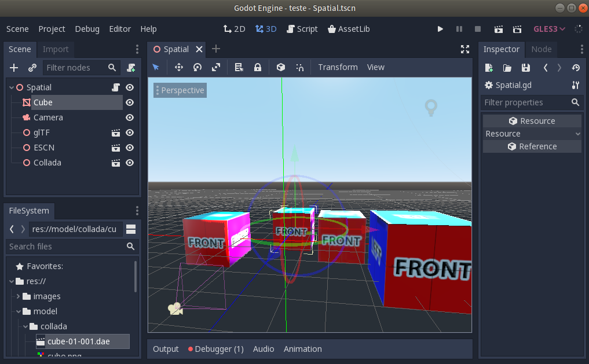This screenshot has width=589, height=364.
Task: Activate the Move mode tool
Action: 179,67
